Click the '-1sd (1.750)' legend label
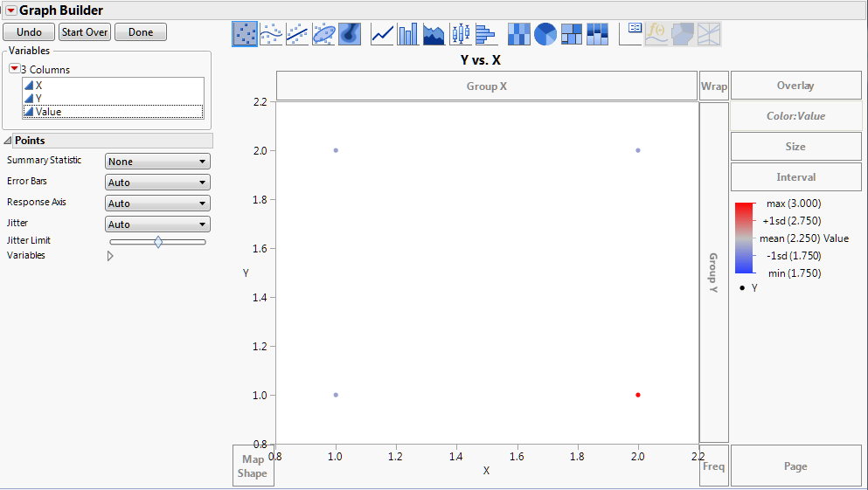This screenshot has width=868, height=490. (794, 256)
